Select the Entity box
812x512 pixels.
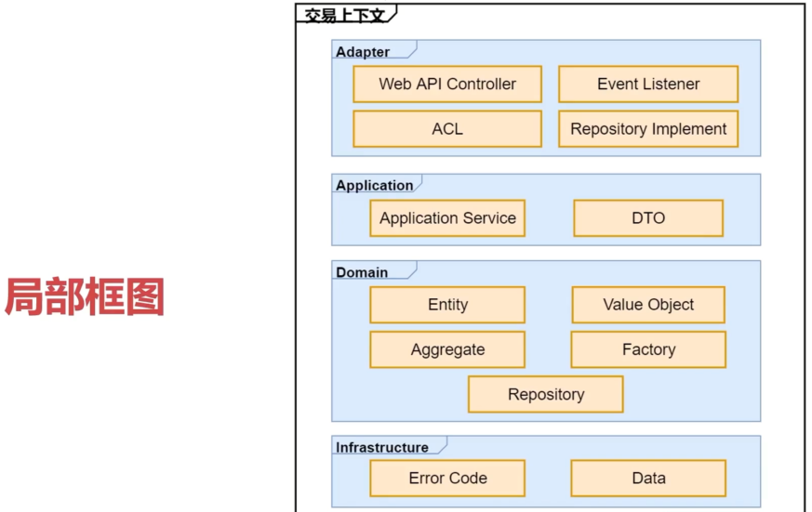click(447, 305)
